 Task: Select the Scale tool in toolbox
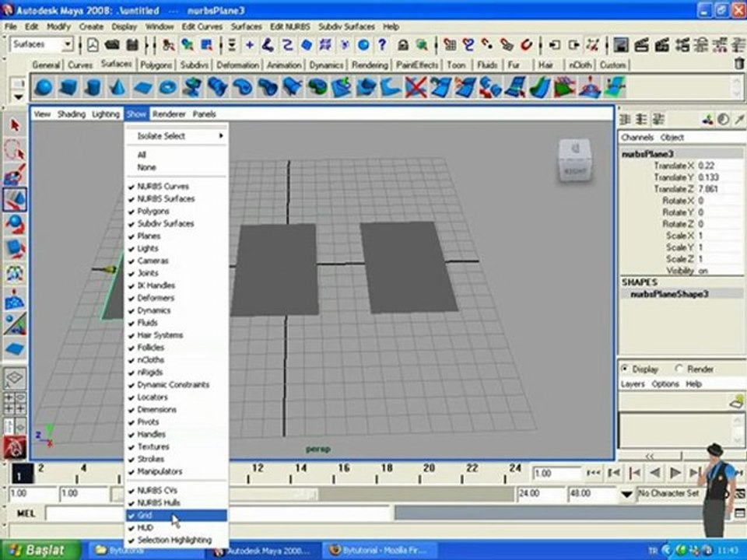(x=15, y=249)
